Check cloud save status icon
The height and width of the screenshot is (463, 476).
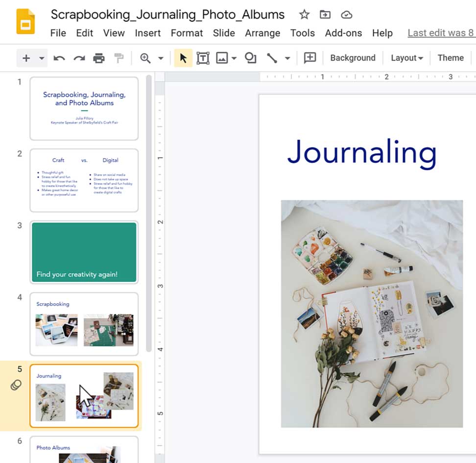[346, 15]
